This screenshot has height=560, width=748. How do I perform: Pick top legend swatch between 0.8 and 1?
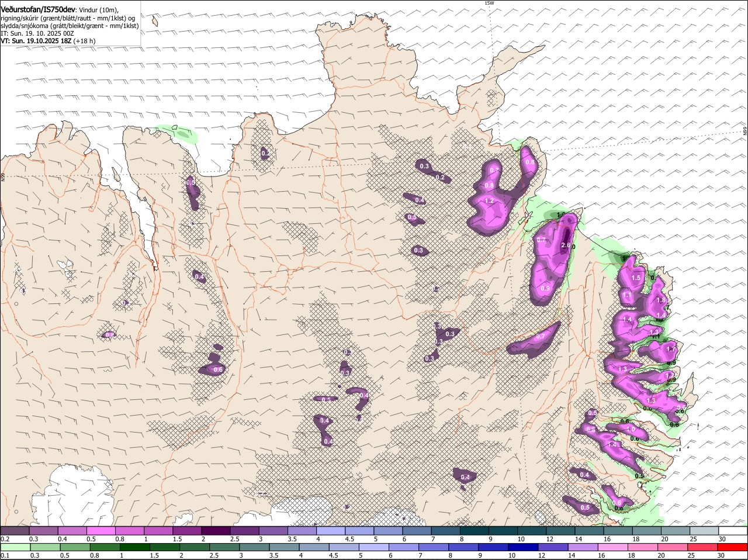[x=129, y=531]
